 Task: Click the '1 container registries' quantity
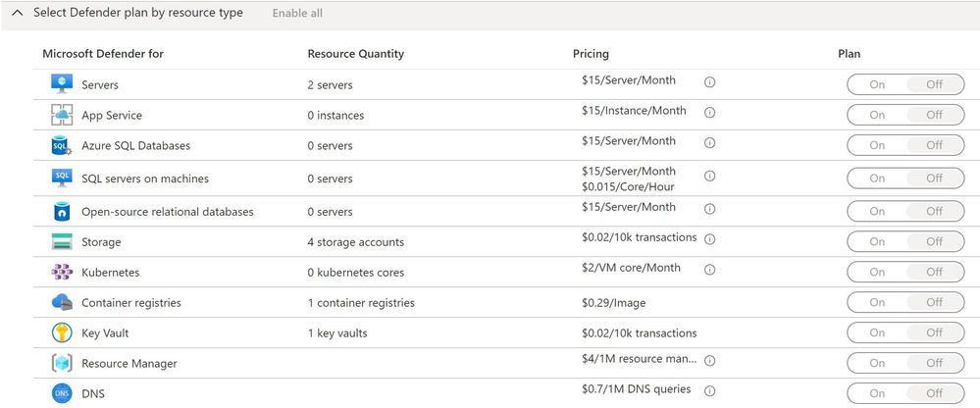361,303
